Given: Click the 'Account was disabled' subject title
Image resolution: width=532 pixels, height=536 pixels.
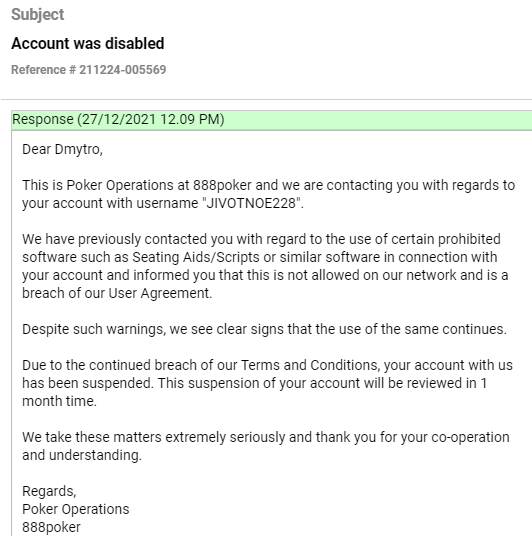Looking at the screenshot, I should coord(88,43).
